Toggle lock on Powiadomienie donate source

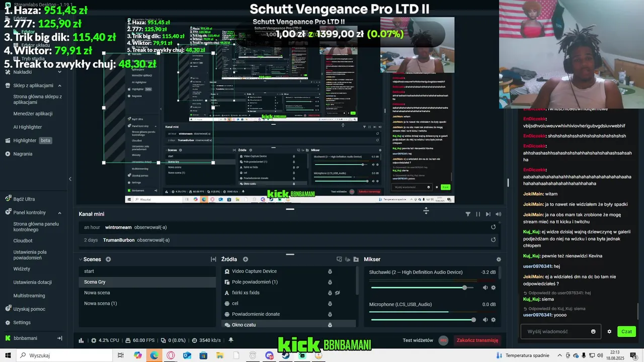point(330,314)
